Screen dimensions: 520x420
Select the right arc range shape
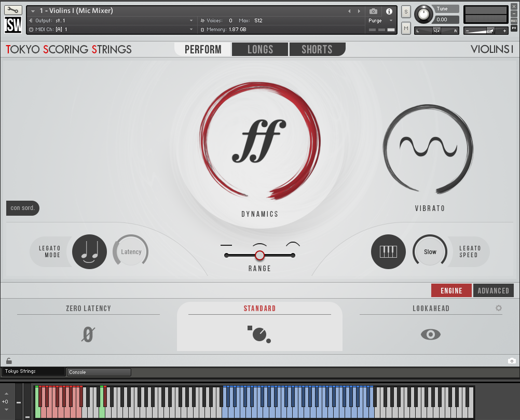tap(293, 244)
